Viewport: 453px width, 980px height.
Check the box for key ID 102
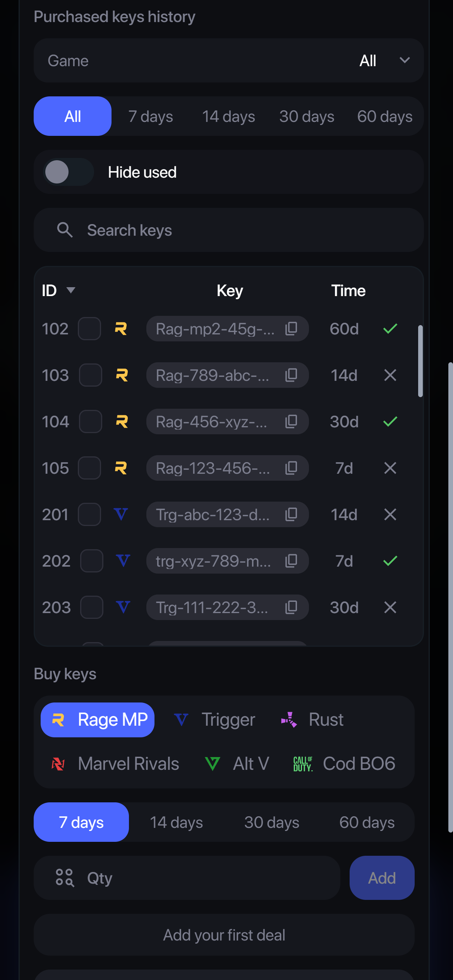[89, 329]
